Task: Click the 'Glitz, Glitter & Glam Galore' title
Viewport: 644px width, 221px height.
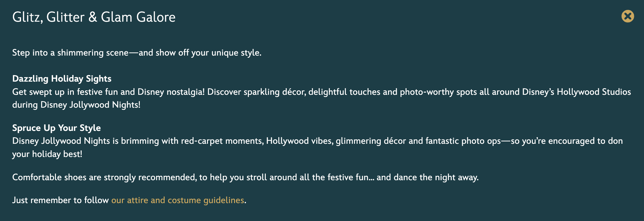Action: (x=94, y=17)
